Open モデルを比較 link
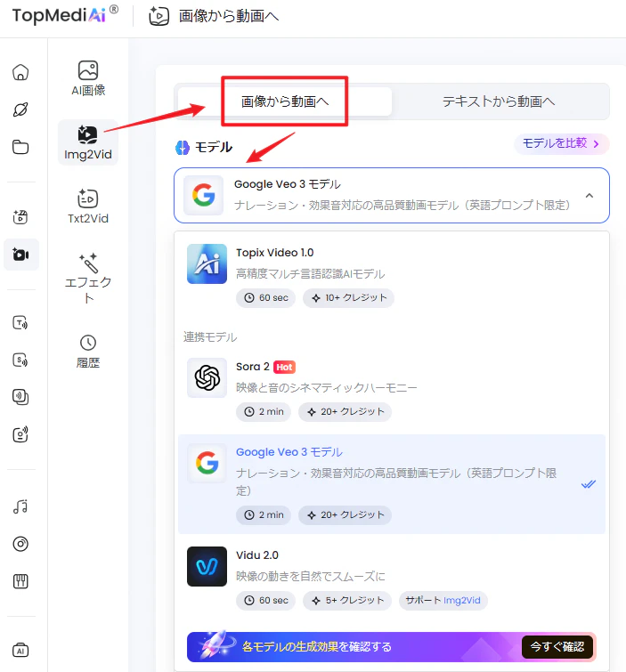 coord(561,143)
